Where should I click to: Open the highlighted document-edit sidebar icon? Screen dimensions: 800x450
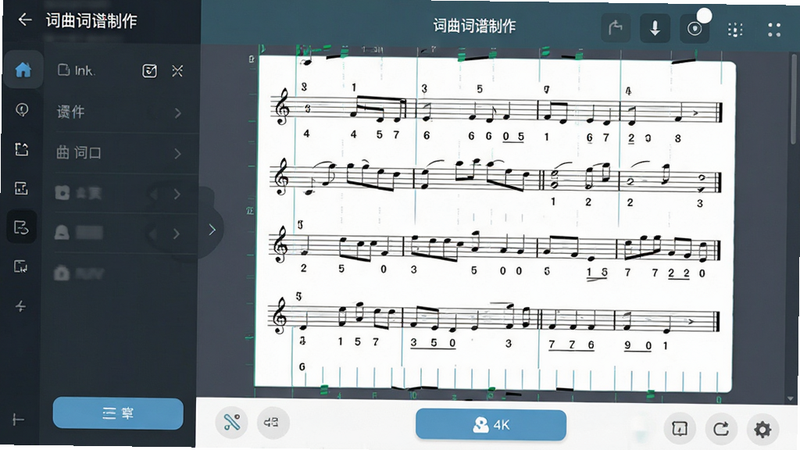tap(21, 227)
